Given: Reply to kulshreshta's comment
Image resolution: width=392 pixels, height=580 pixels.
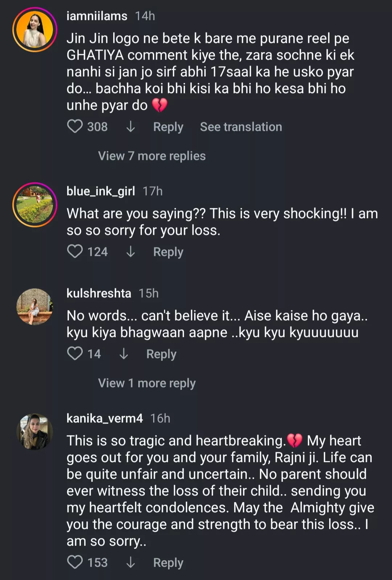Looking at the screenshot, I should (161, 354).
